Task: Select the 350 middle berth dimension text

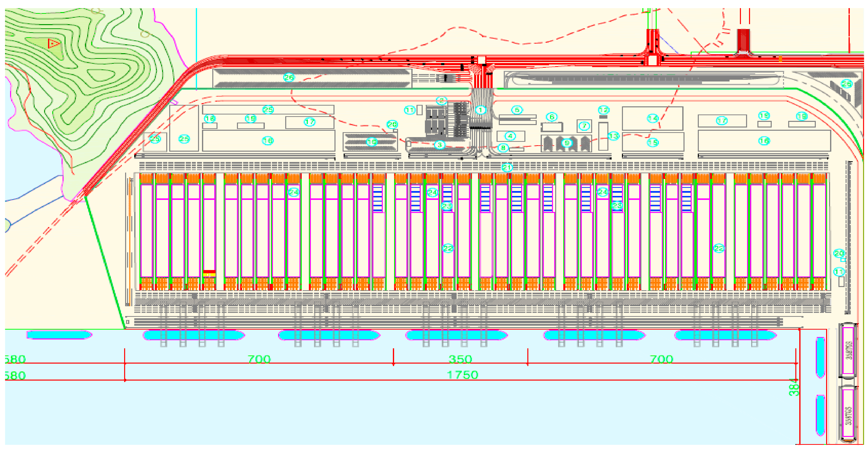Action: point(460,359)
